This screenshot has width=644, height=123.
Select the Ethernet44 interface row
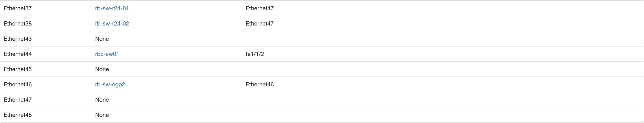pos(18,54)
